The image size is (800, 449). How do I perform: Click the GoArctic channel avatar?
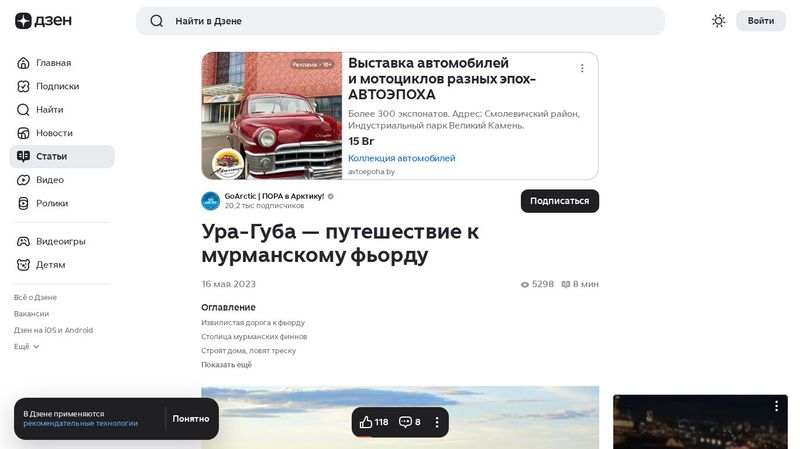point(211,201)
